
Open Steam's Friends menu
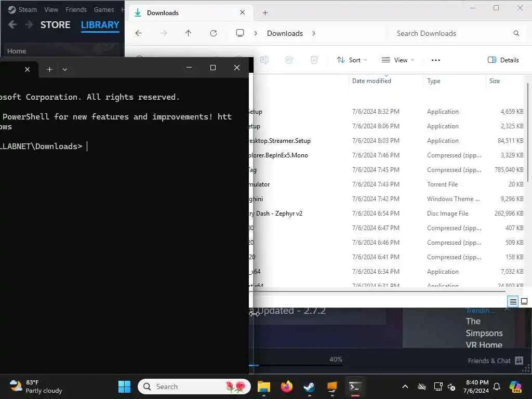click(x=76, y=9)
